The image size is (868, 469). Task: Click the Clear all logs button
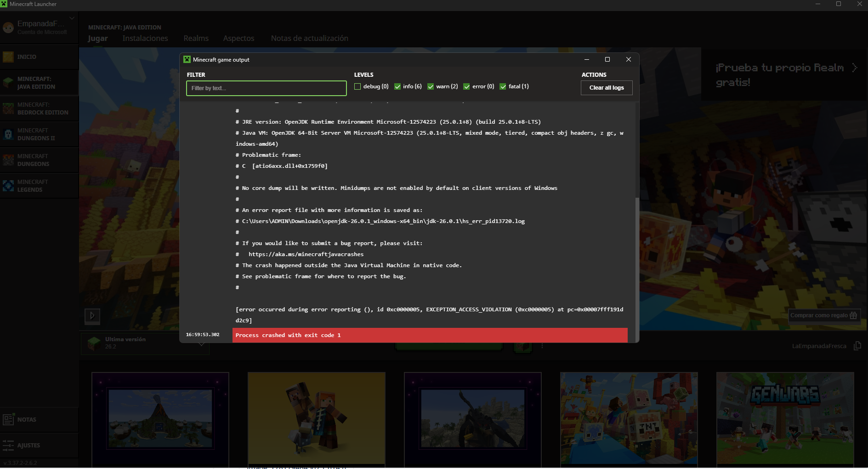[607, 88]
